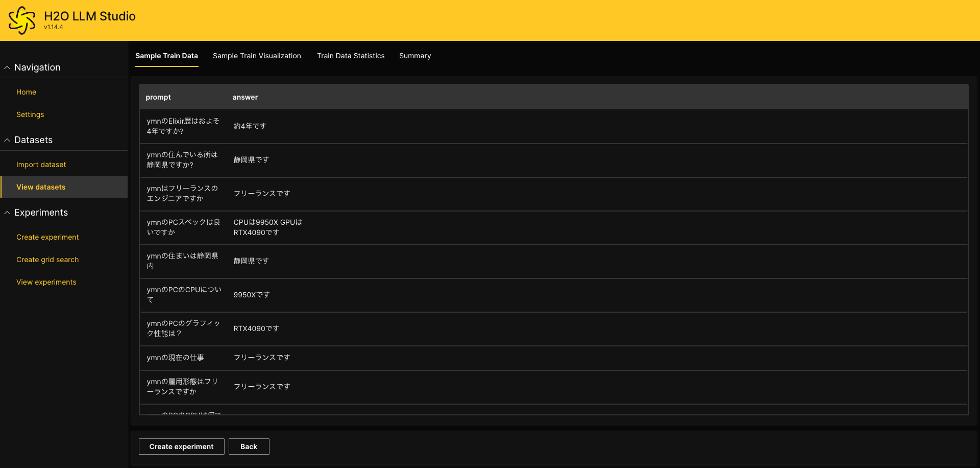Open Create experiment in the sidebar

(x=47, y=237)
